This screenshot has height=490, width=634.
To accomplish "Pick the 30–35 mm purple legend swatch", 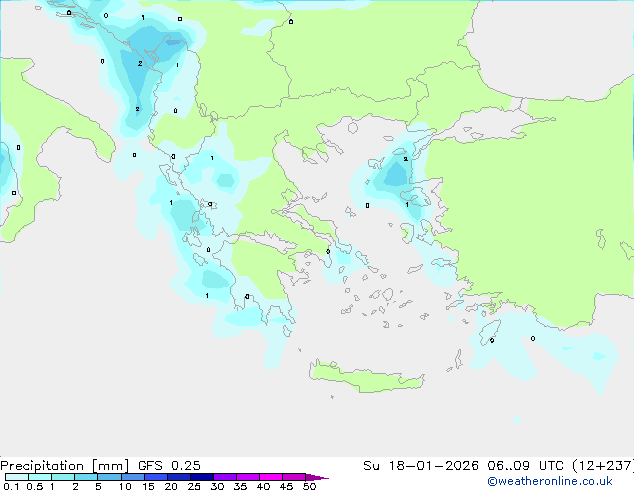I will (x=225, y=477).
